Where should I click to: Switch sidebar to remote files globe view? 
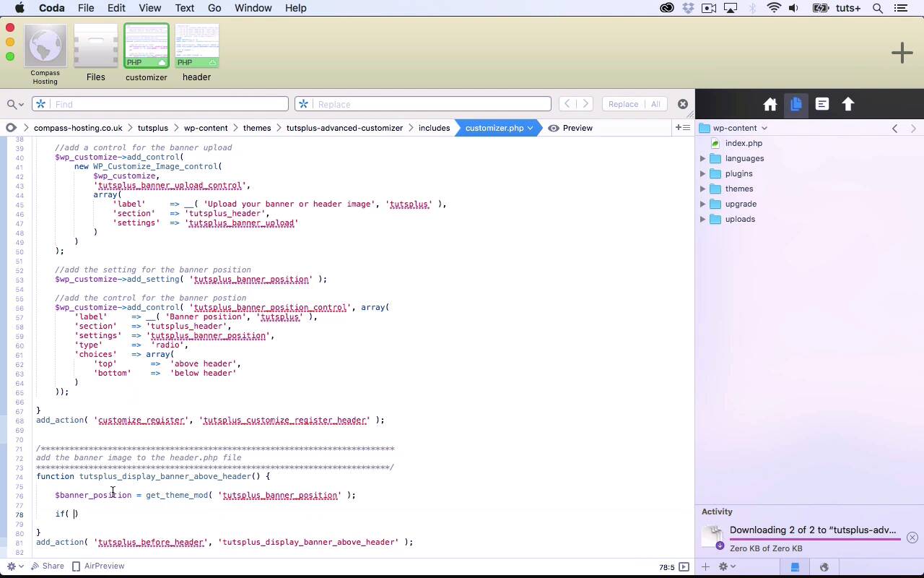coord(824,567)
